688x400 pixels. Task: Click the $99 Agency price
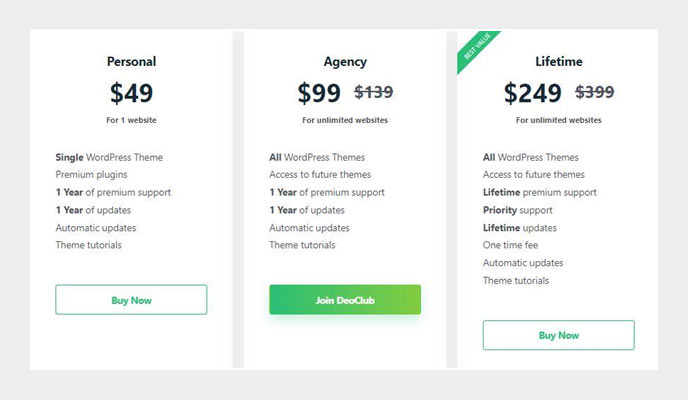point(319,93)
